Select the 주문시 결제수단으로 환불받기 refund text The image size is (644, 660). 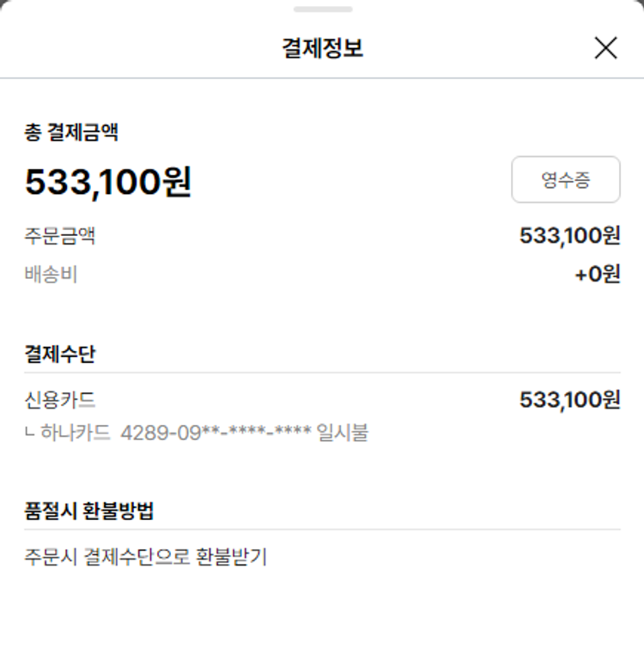tap(146, 557)
